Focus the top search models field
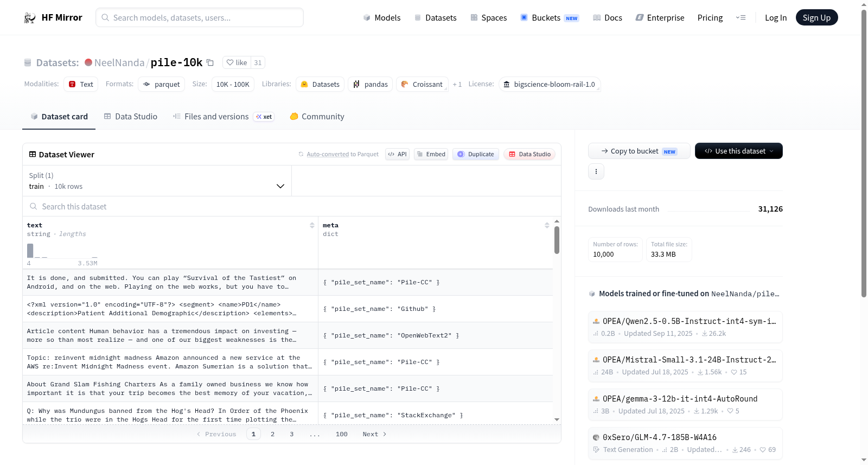The width and height of the screenshot is (868, 465). [x=200, y=17]
